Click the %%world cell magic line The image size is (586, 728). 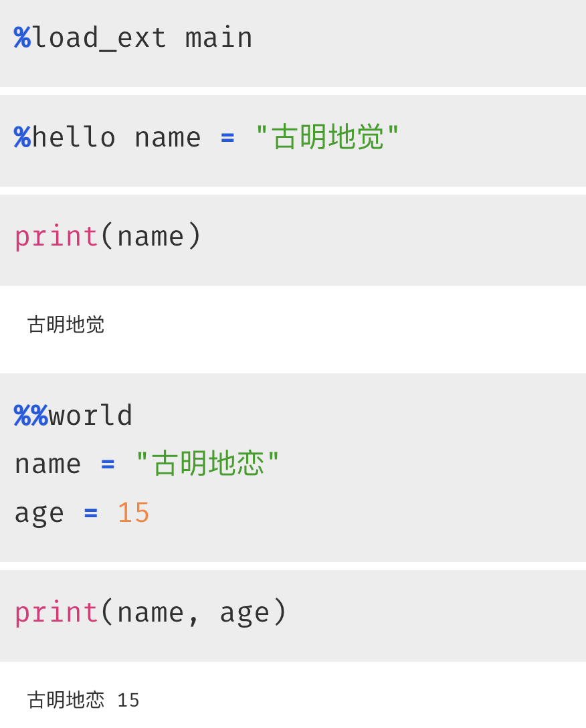(x=74, y=415)
